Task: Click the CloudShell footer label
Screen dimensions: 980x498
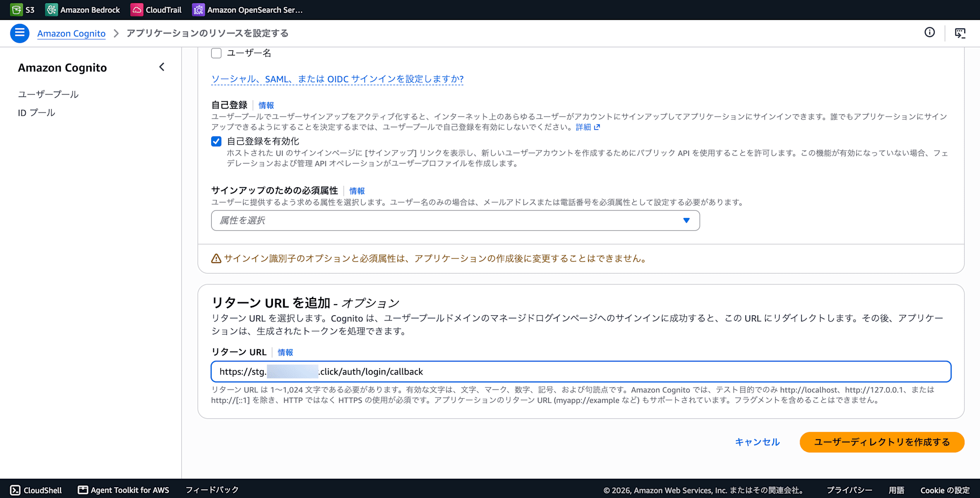Action: 43,490
